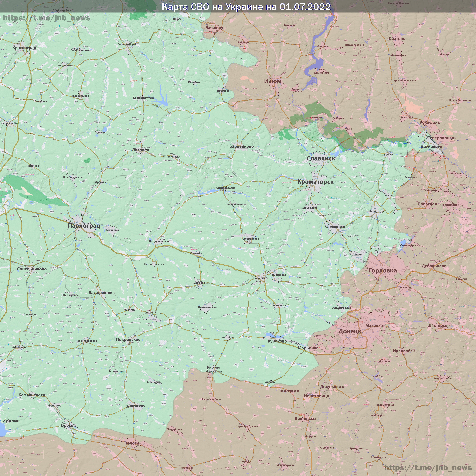Click the Светлодарск town label
The height and width of the screenshot is (476, 476).
point(408,245)
